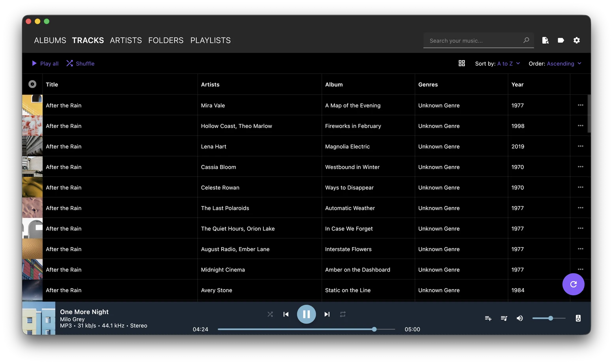
Task: Open more options for Lena Hart track
Action: pyautogui.click(x=581, y=146)
